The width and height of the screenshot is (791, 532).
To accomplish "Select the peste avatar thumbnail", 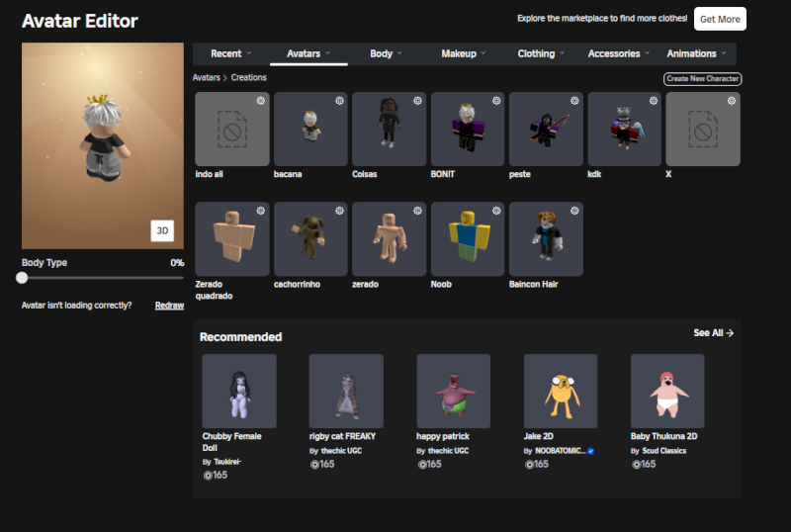I will pyautogui.click(x=546, y=129).
